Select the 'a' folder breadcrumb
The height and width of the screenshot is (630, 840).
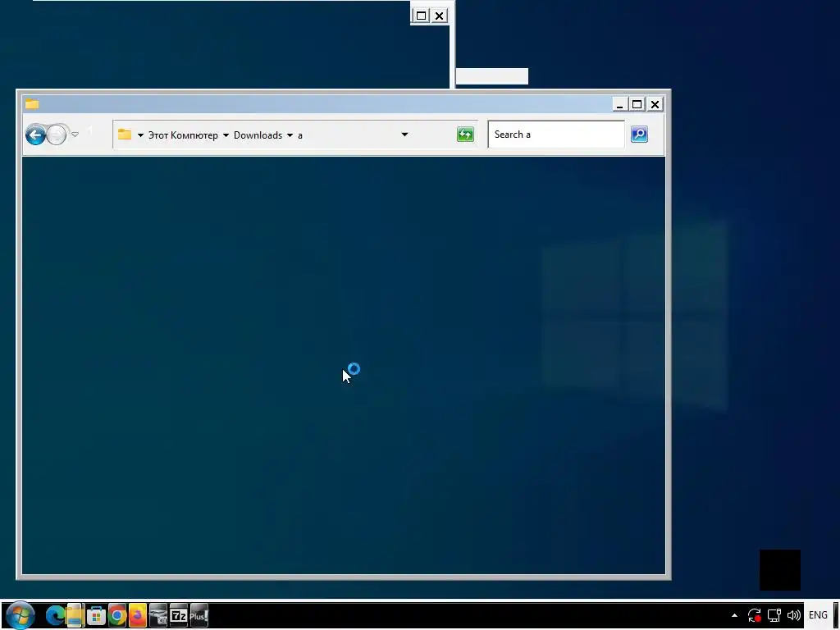tap(300, 135)
